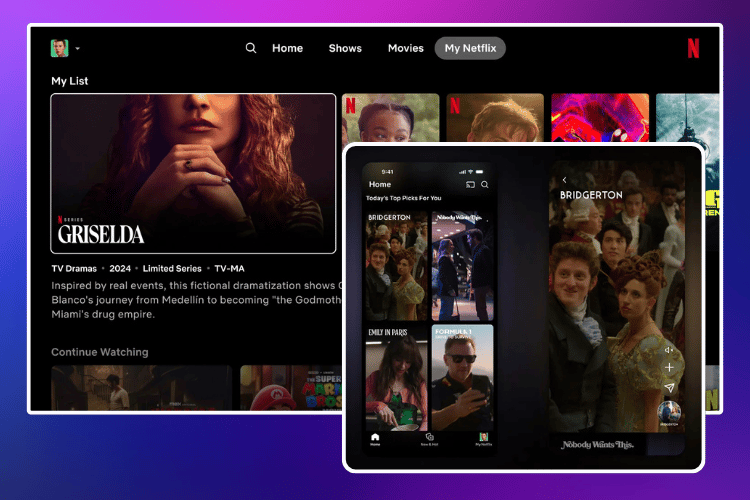Open the Formula 1 tile
Viewport: 750px width, 500px height.
coord(462,378)
